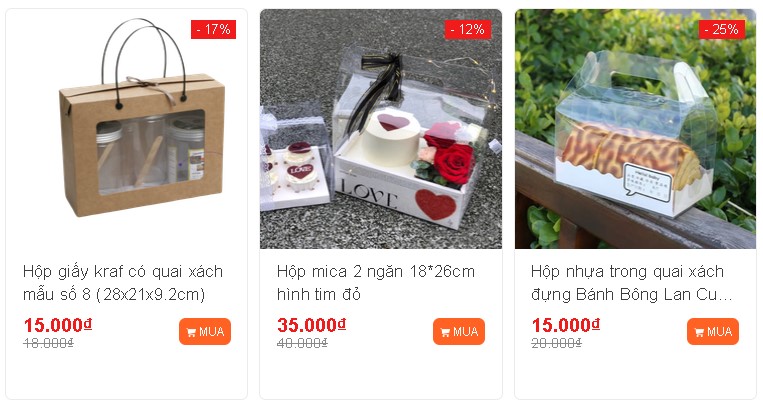
Task: Click the -17% discount badge
Action: [213, 30]
